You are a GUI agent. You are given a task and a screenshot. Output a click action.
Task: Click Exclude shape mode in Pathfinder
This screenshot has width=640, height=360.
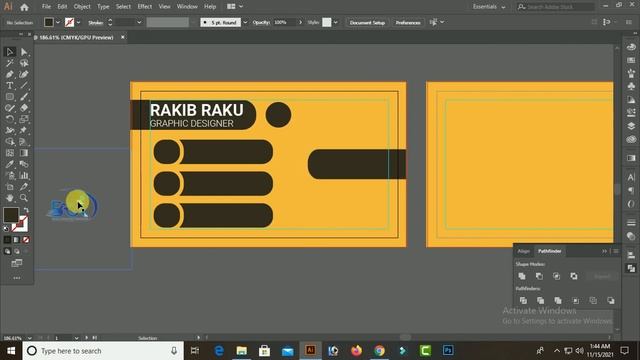click(574, 276)
